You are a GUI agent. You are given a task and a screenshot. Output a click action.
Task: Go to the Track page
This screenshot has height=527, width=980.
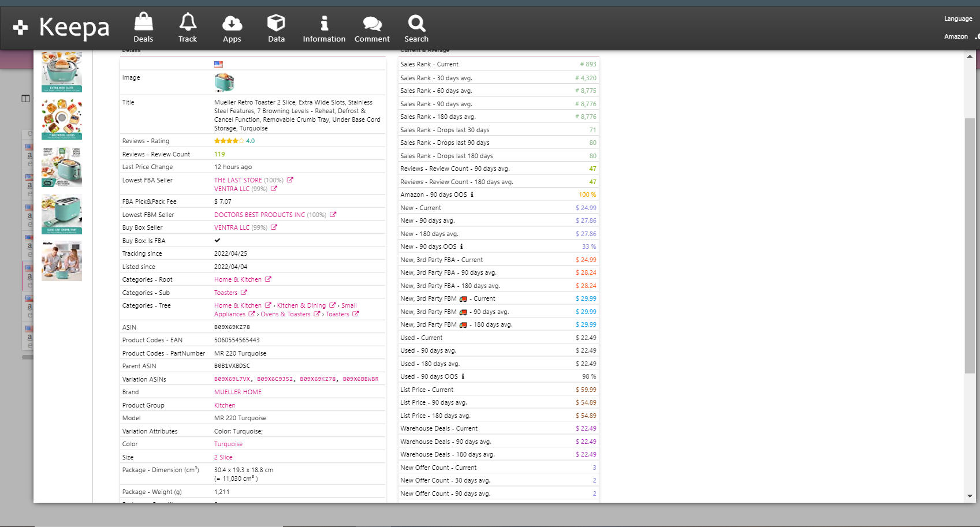click(188, 28)
